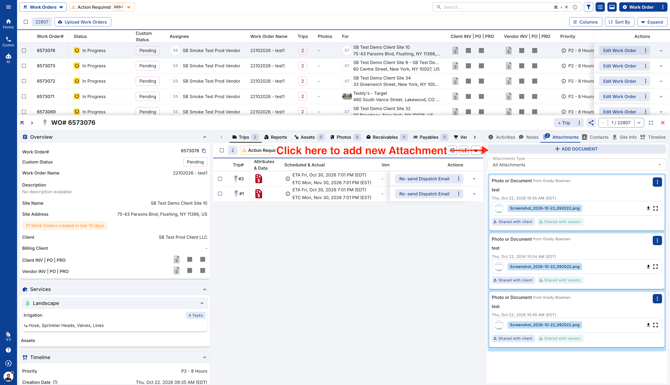This screenshot has width=670, height=385.
Task: Toggle the select-all work orders checkbox
Action: [26, 22]
